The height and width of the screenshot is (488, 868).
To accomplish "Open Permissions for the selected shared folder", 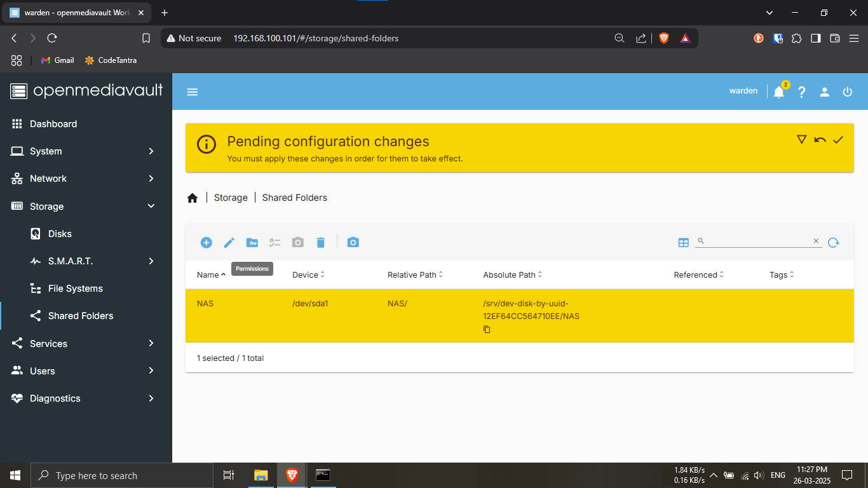I will point(252,242).
